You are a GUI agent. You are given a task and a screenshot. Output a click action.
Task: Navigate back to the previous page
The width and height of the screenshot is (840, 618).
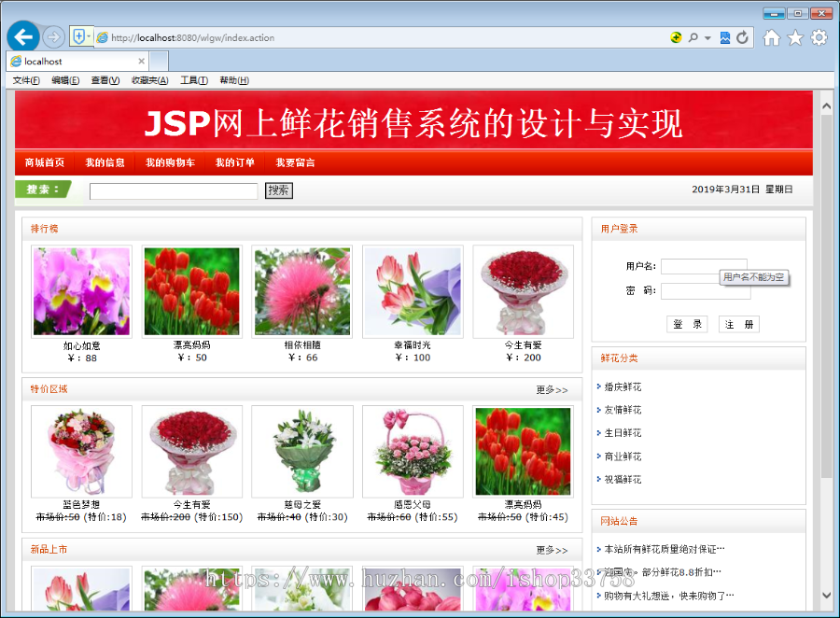coord(22,37)
